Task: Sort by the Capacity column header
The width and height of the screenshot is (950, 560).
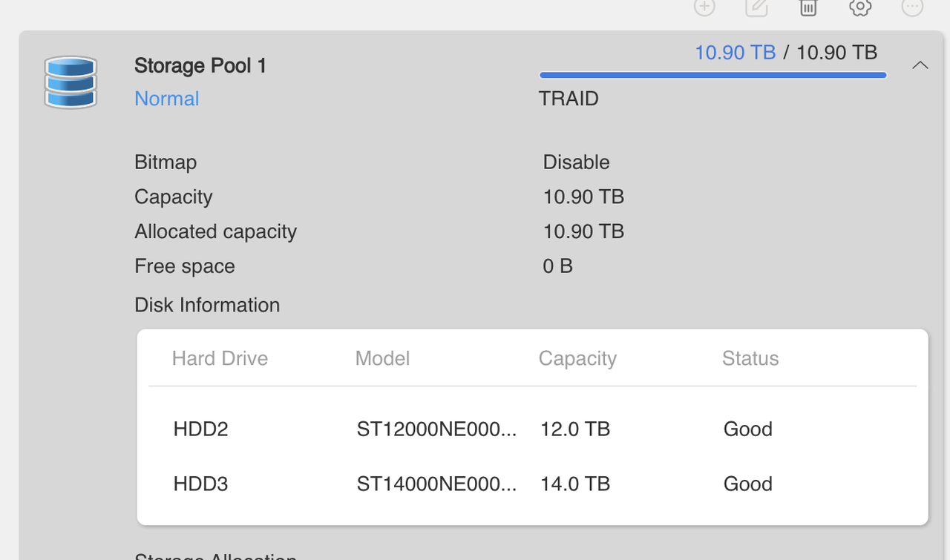Action: coord(577,358)
